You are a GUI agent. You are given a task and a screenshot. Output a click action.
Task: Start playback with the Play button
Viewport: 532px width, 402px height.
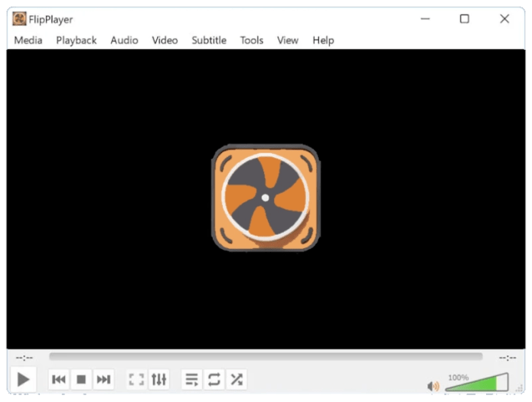pyautogui.click(x=23, y=379)
